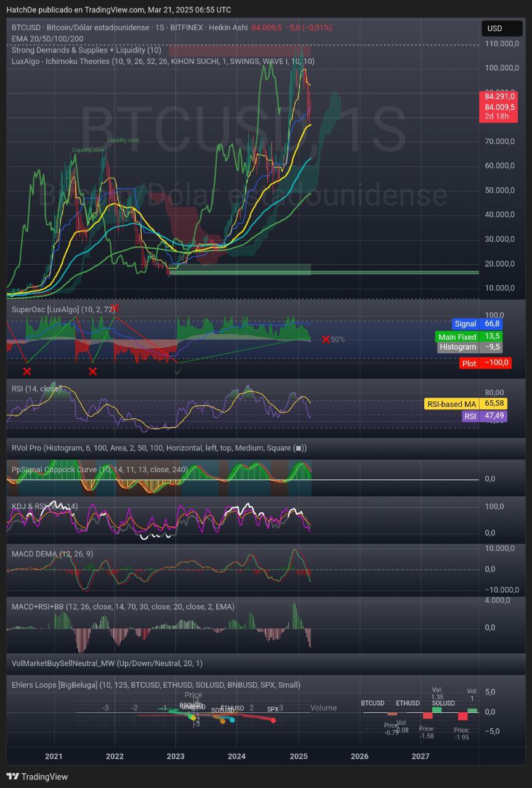Click the second green Liquidity zone label, near 2022
This screenshot has height=788, width=532.
(123, 140)
